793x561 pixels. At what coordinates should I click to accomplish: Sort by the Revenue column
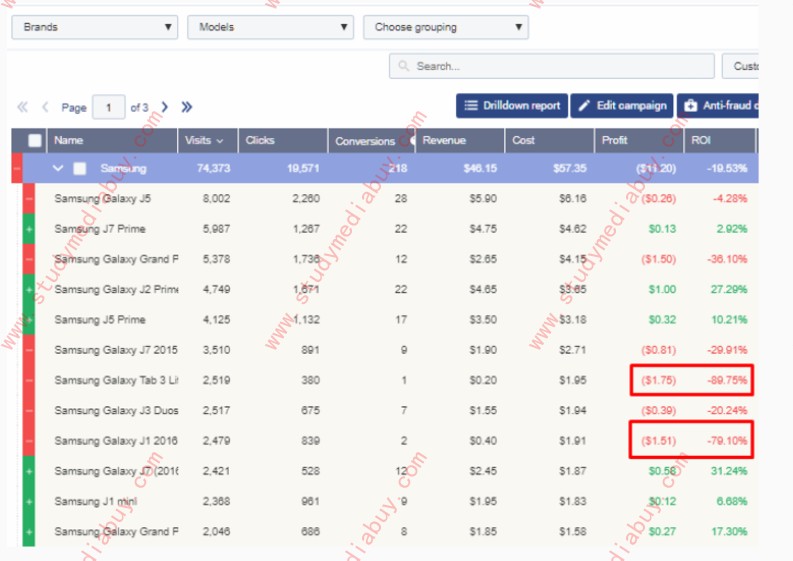(460, 141)
